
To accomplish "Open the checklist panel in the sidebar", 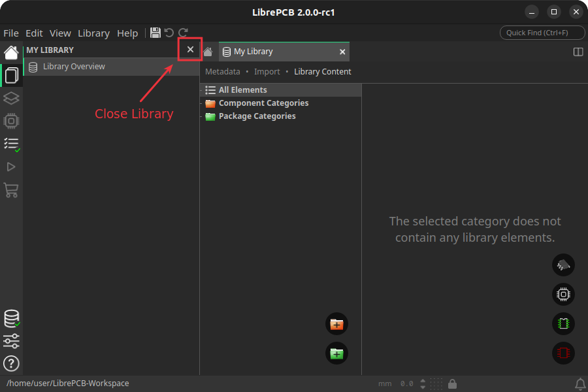I will [11, 144].
